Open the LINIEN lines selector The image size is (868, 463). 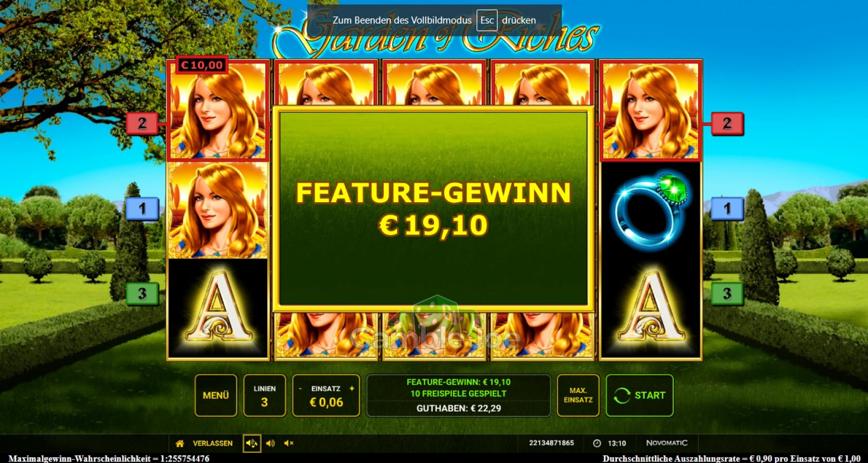(x=265, y=395)
